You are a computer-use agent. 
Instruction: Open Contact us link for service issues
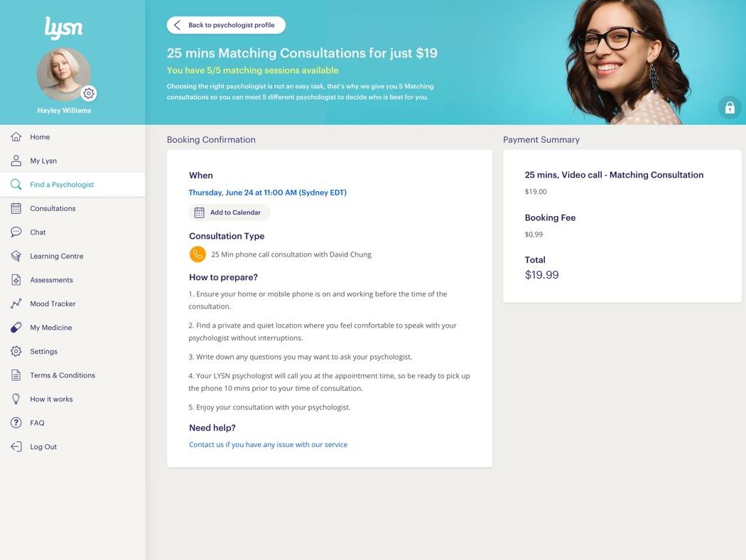(x=268, y=444)
